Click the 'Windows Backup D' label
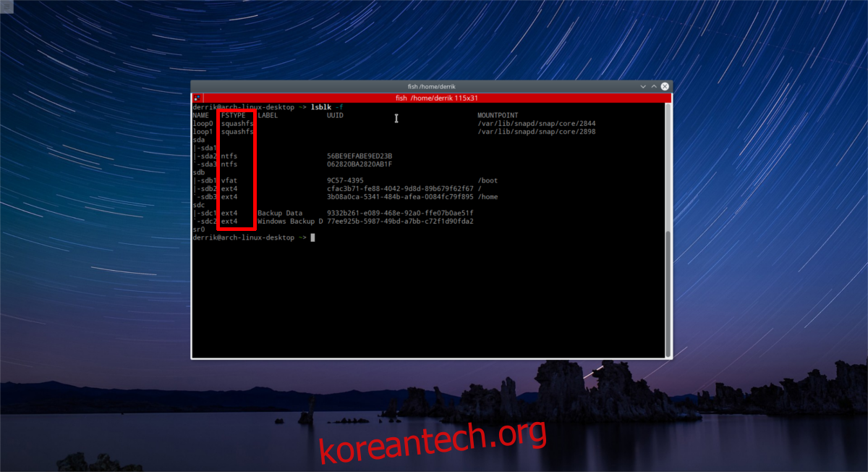Screen dimensions: 868x472 (x=290, y=221)
